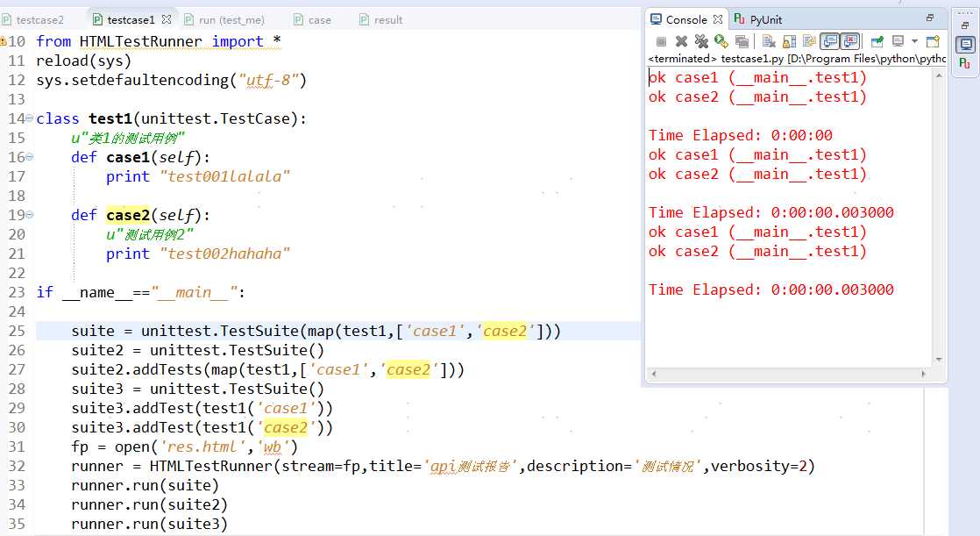Minimize-restore the Console view panel

[x=929, y=18]
